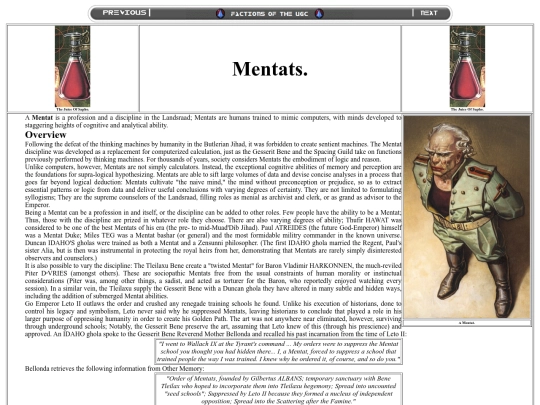Click the Bellonda retrieves Other Memory line

pyautogui.click(x=114, y=368)
